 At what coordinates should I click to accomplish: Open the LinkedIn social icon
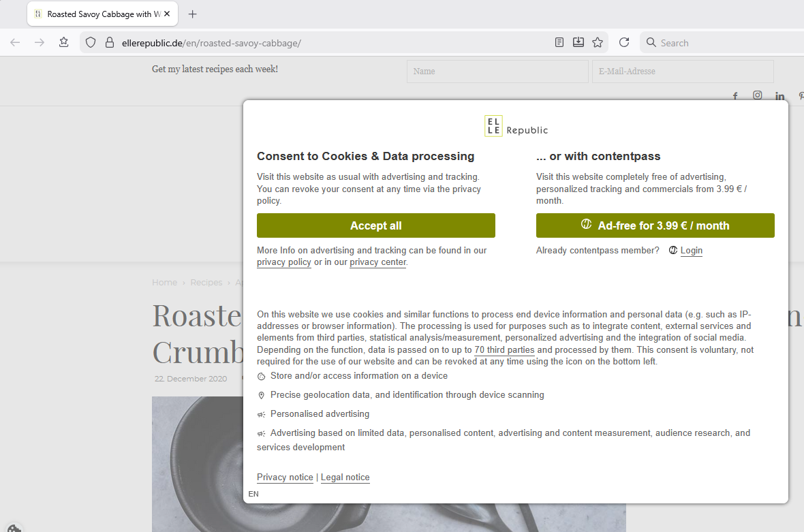pyautogui.click(x=779, y=96)
